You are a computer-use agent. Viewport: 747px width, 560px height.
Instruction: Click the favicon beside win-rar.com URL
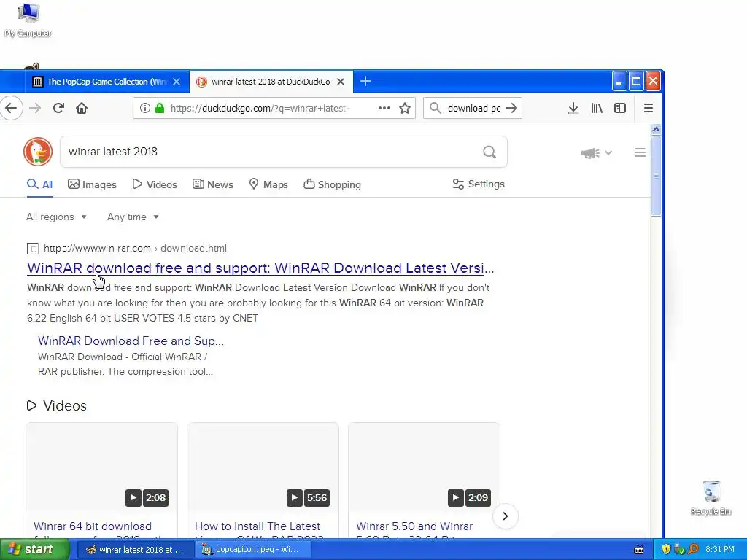[x=33, y=249]
